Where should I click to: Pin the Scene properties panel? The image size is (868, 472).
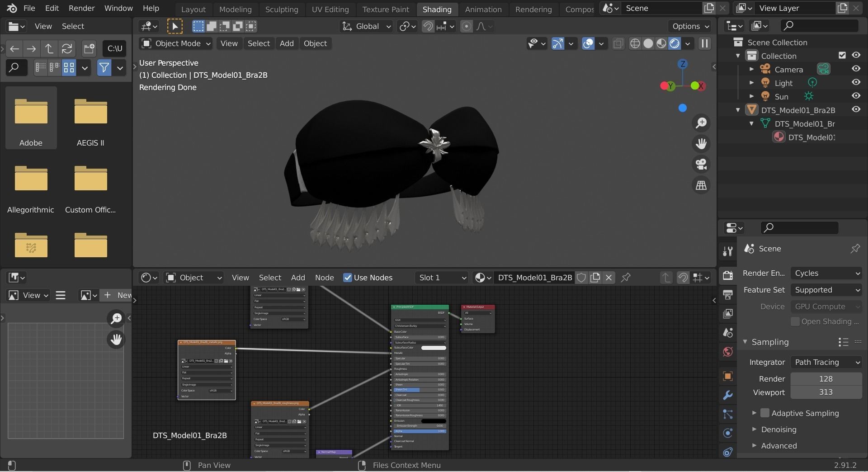coord(855,249)
